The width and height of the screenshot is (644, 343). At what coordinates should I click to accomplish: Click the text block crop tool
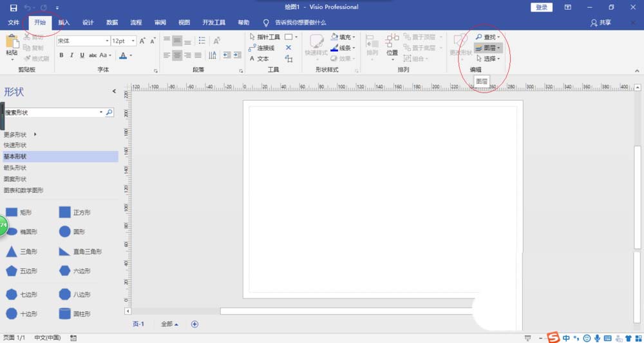tap(289, 59)
